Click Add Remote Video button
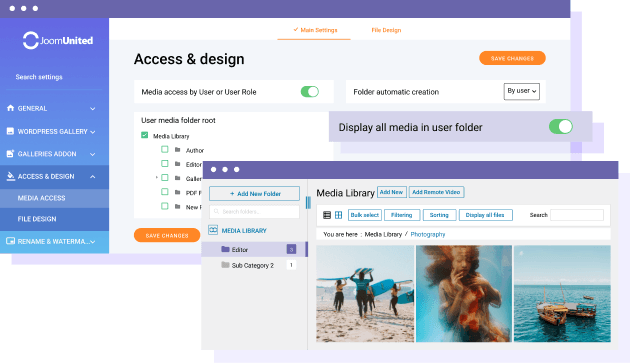 coord(436,192)
